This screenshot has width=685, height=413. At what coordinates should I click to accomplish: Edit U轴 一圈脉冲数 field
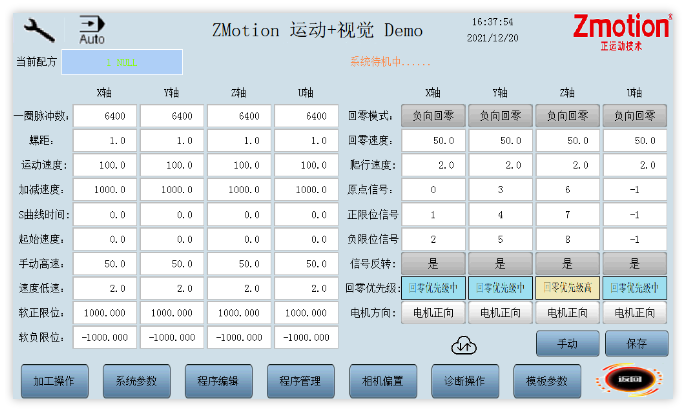[x=306, y=116]
